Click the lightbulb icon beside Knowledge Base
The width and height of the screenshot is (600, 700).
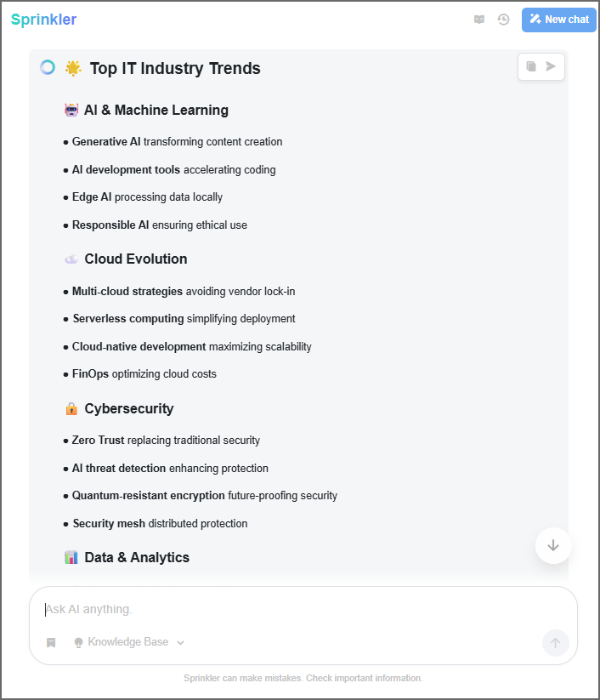pos(78,642)
